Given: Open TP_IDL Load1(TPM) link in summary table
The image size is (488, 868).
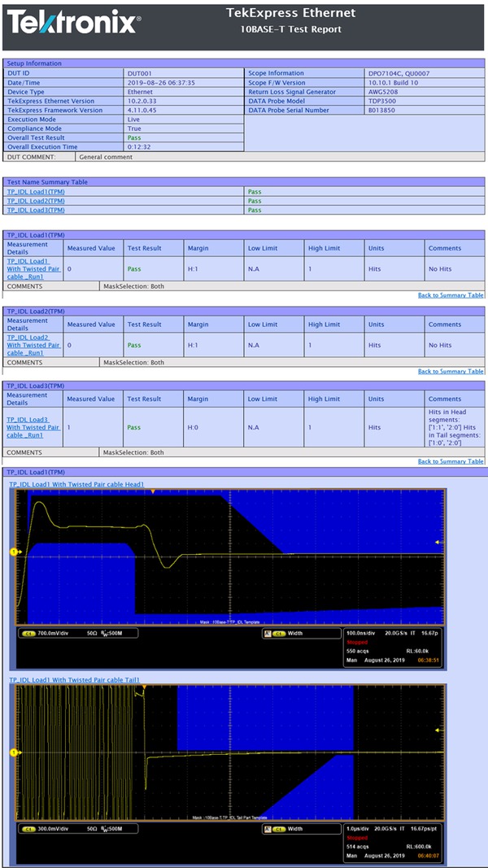Looking at the screenshot, I should pyautogui.click(x=36, y=191).
